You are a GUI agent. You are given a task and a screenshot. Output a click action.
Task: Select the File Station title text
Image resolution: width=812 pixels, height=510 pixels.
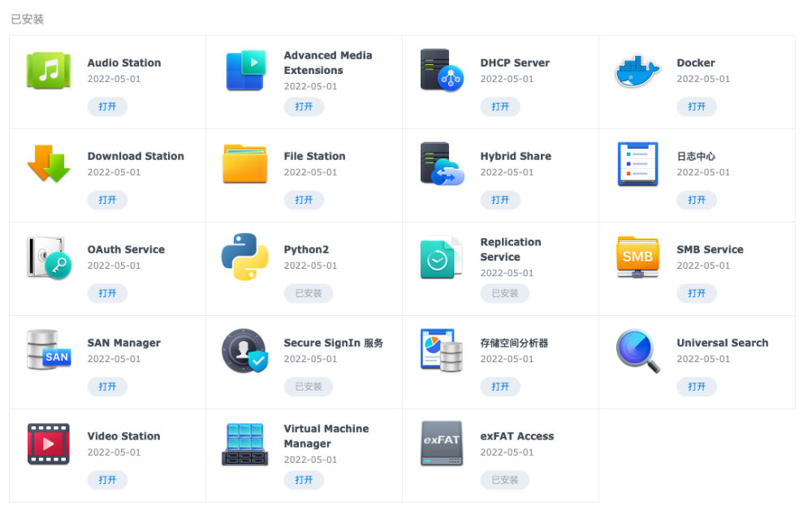pyautogui.click(x=314, y=156)
